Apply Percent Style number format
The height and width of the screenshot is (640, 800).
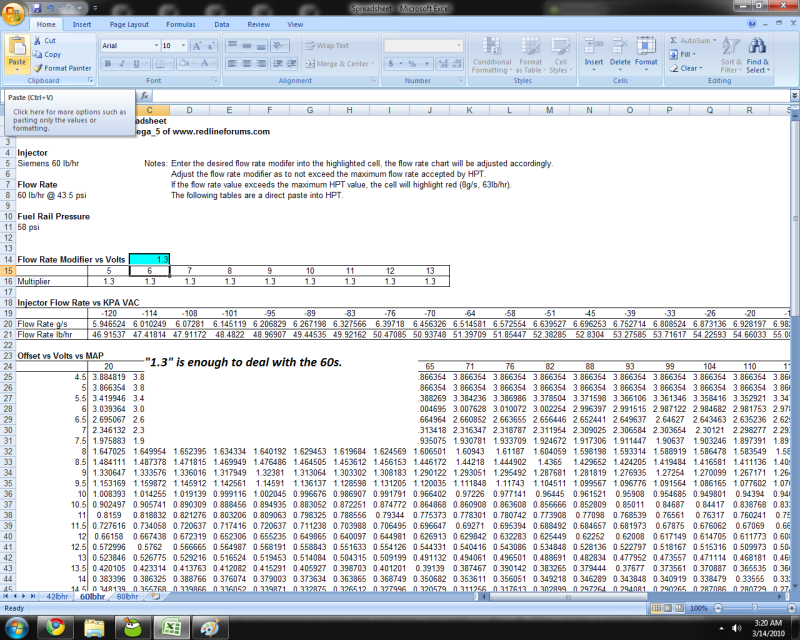412,64
